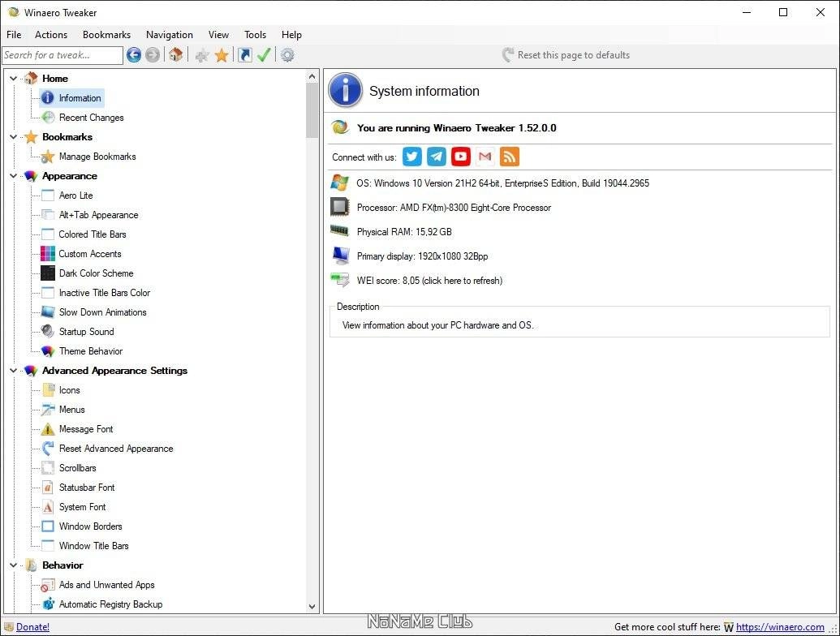Open the File menu
840x636 pixels.
pos(14,34)
